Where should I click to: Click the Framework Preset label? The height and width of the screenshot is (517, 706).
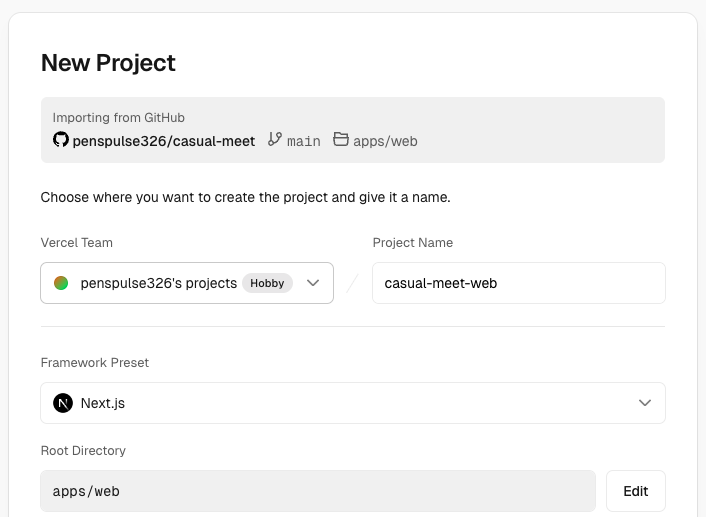pos(95,363)
